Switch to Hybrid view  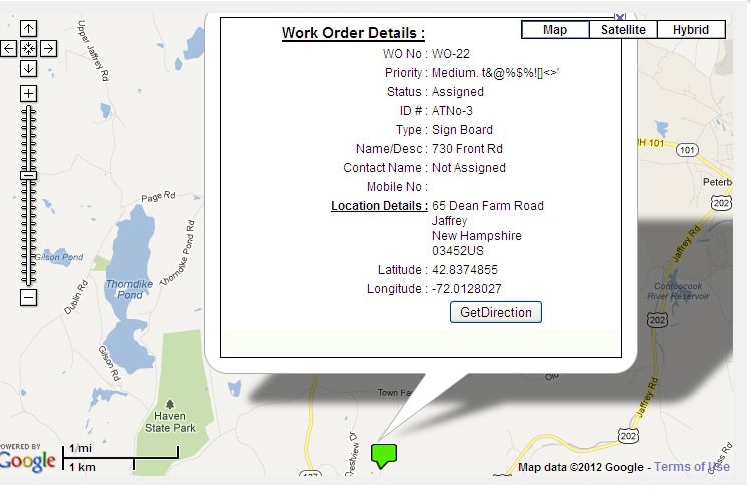pyautogui.click(x=691, y=30)
